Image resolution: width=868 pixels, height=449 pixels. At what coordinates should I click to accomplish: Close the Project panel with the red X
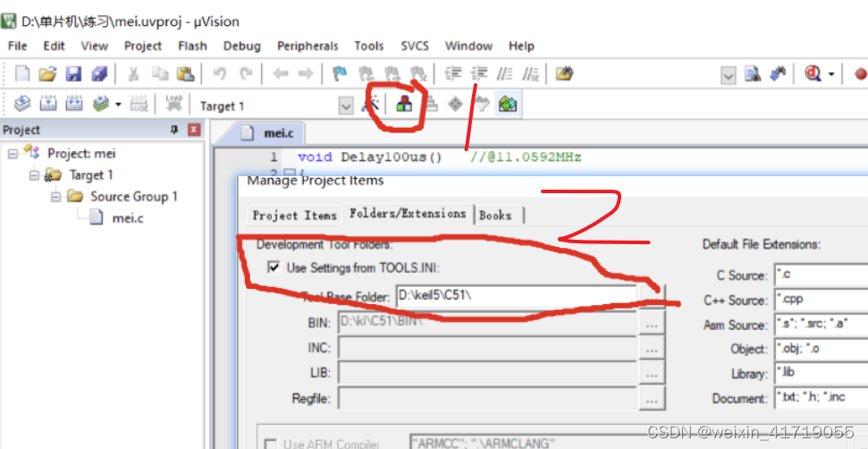coord(194,130)
